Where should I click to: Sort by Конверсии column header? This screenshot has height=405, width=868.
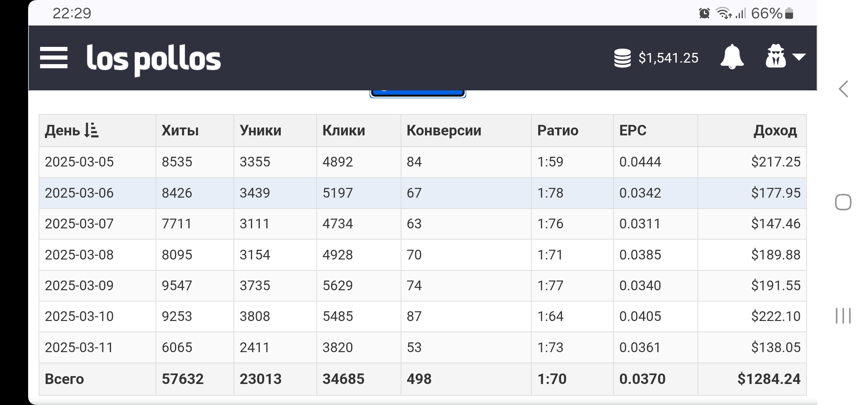pos(444,130)
